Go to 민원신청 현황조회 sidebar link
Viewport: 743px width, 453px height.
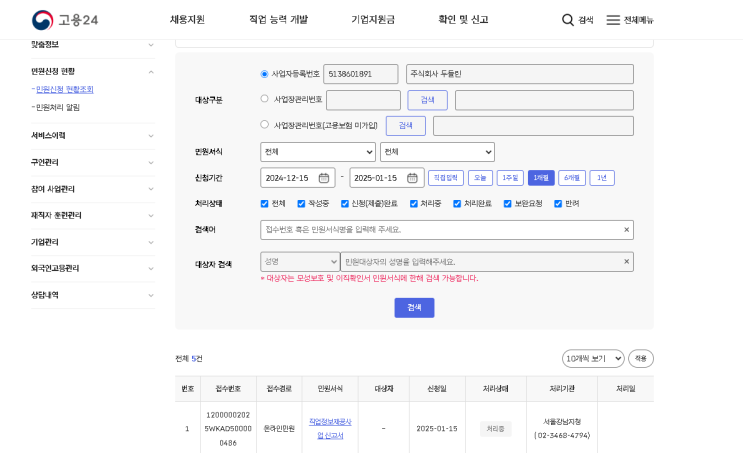pyautogui.click(x=64, y=90)
